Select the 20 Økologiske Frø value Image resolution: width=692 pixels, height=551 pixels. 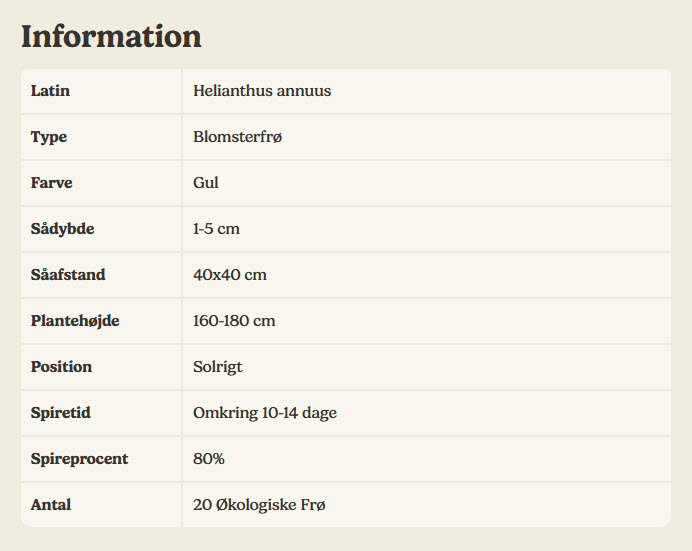point(259,505)
